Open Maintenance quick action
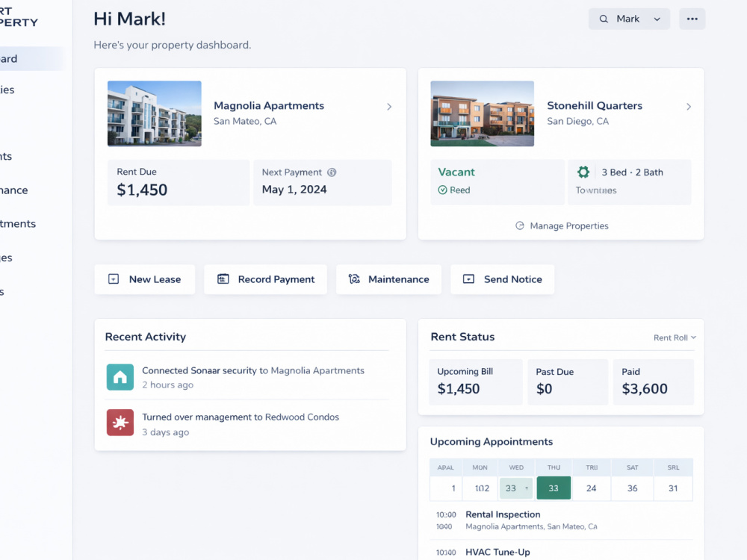The height and width of the screenshot is (560, 747). 388,279
